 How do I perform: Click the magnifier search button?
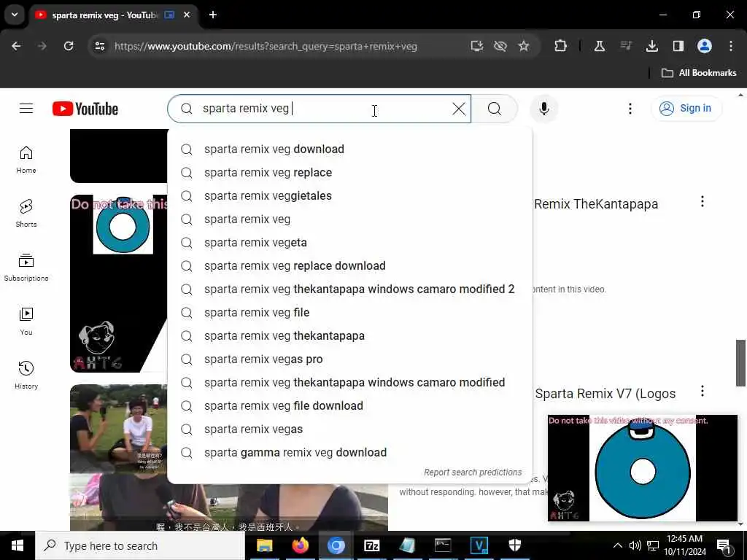click(495, 109)
